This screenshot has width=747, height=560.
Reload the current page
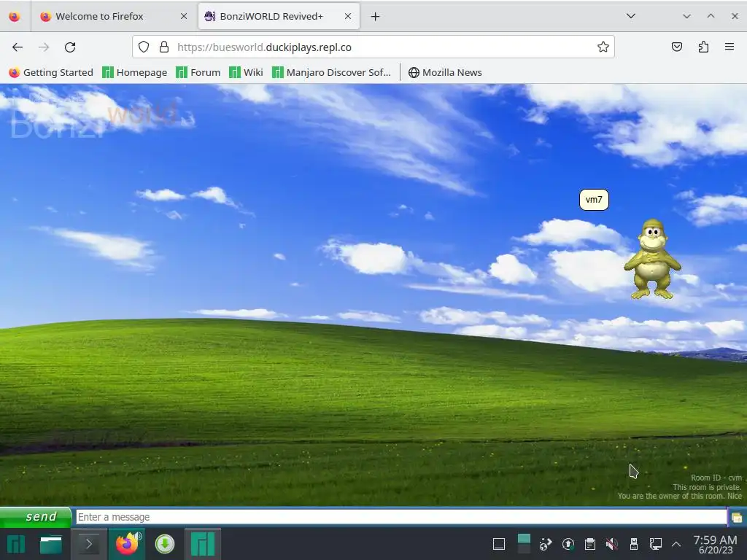click(x=70, y=47)
